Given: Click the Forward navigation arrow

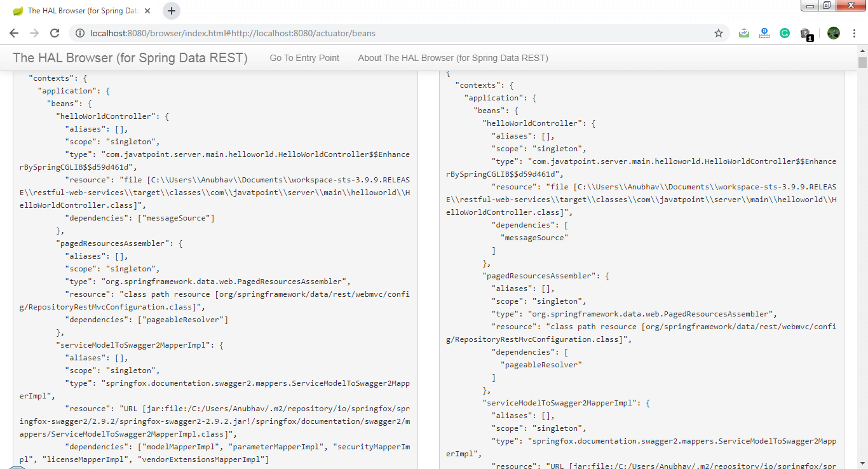Looking at the screenshot, I should pos(34,33).
